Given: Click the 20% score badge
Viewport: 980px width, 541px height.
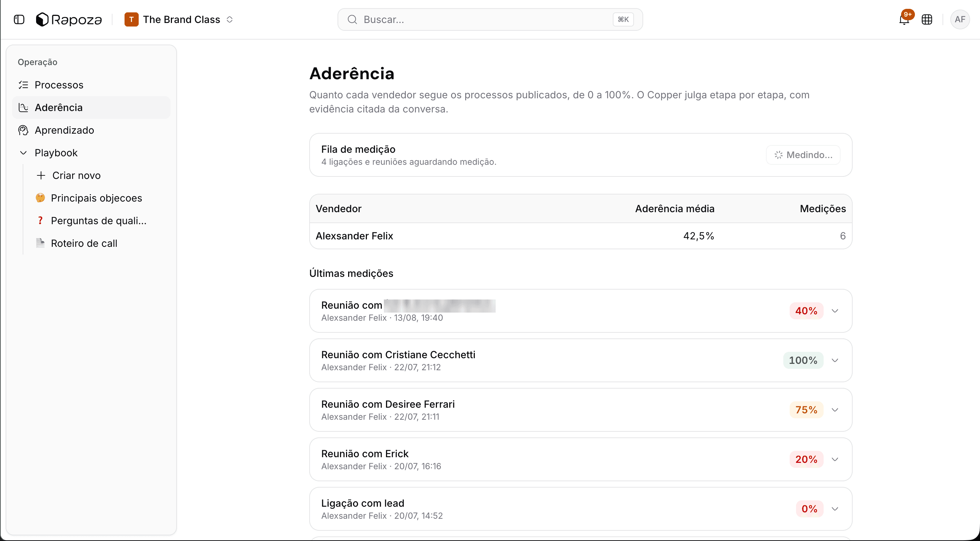Looking at the screenshot, I should 806,459.
